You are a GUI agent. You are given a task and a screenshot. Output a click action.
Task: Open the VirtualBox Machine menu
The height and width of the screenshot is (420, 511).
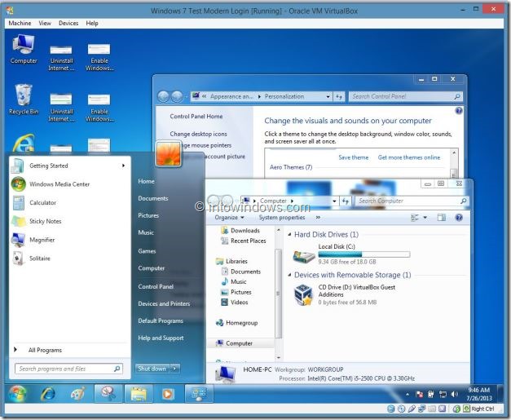tap(20, 23)
